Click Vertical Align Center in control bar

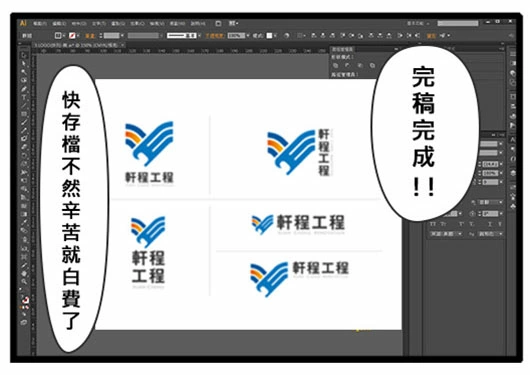click(352, 35)
